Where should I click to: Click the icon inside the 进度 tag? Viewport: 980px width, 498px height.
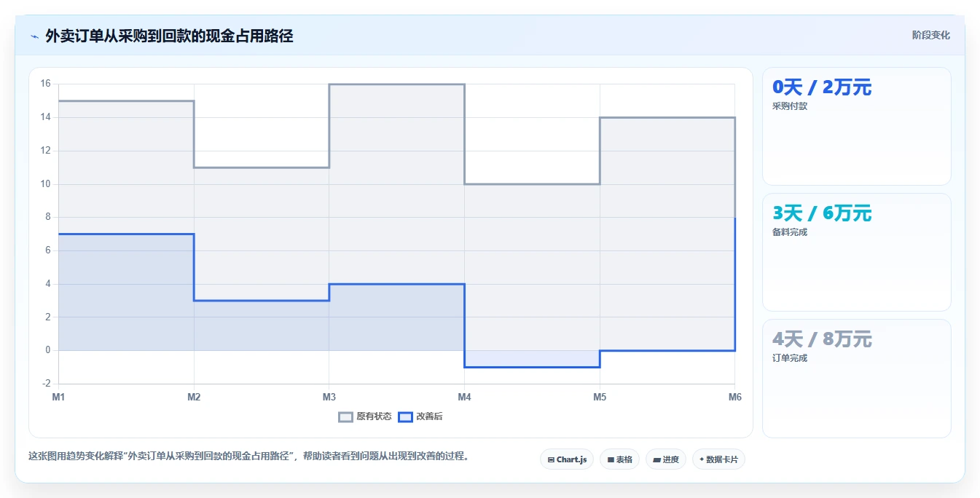pyautogui.click(x=656, y=460)
